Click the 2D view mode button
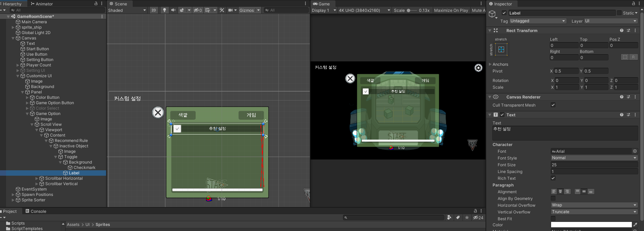This screenshot has width=644, height=231. (x=154, y=10)
